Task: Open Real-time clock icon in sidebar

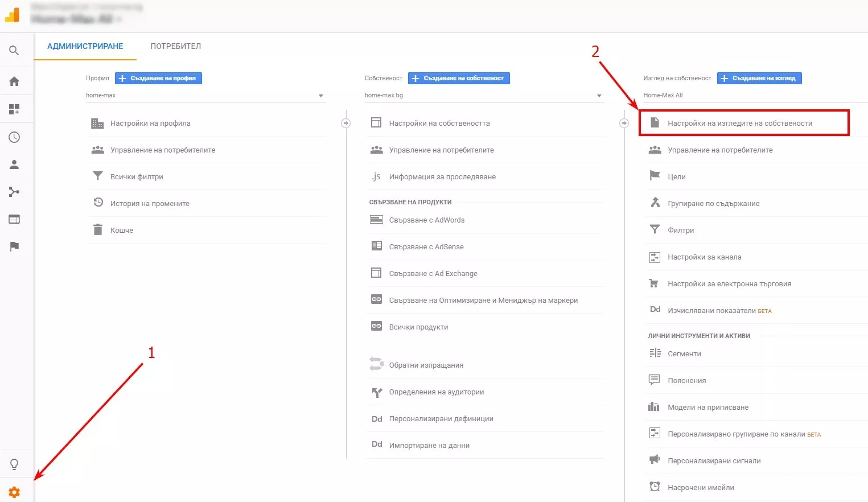Action: pyautogui.click(x=14, y=137)
